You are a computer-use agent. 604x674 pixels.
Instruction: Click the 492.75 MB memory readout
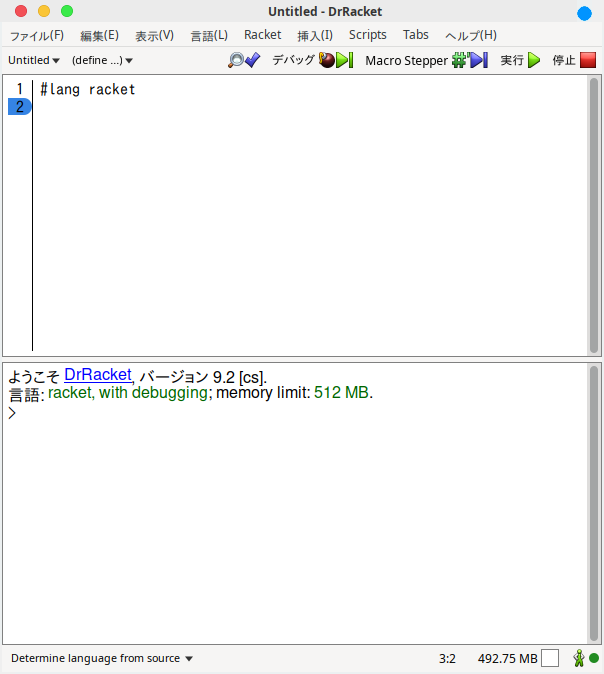coord(507,659)
